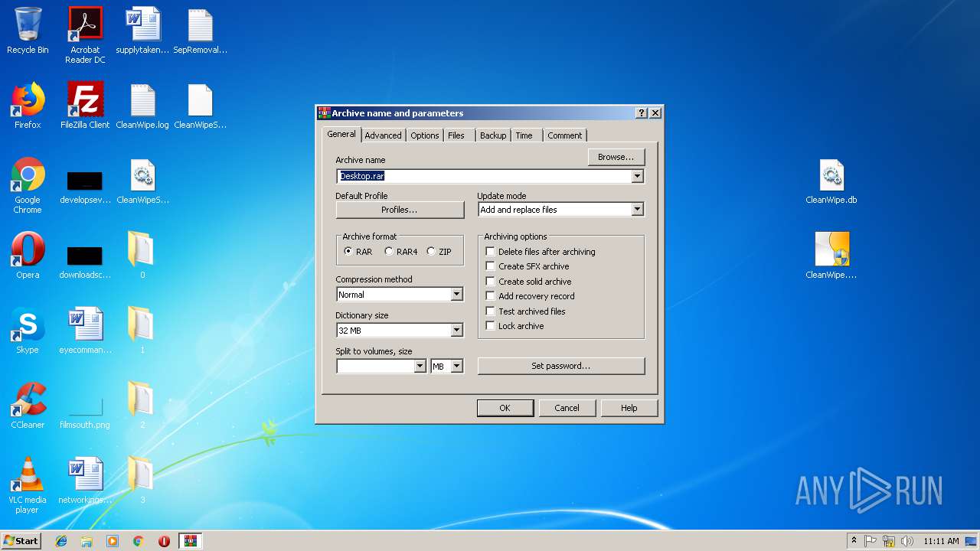Enable Lock archive option

point(514,326)
